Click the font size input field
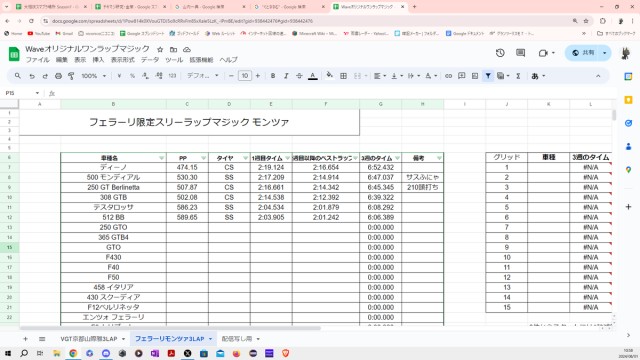The height and width of the screenshot is (360, 640). tap(244, 76)
